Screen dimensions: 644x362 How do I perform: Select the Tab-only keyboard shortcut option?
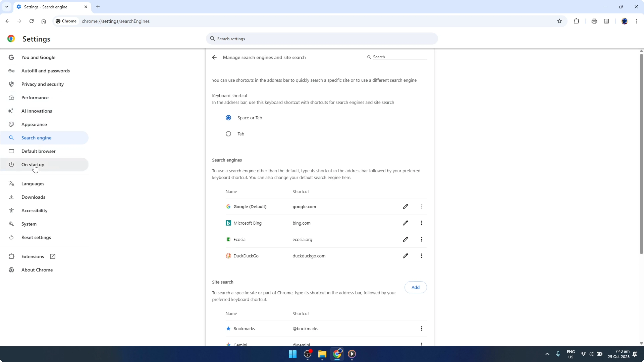click(x=228, y=134)
